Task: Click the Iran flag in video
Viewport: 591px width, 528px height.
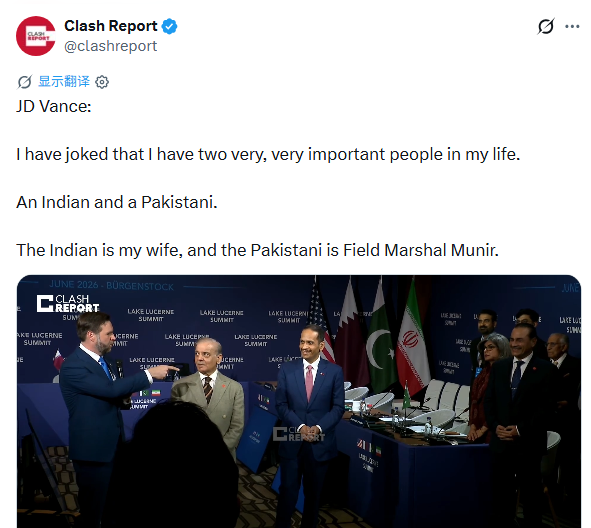Action: click(x=413, y=339)
